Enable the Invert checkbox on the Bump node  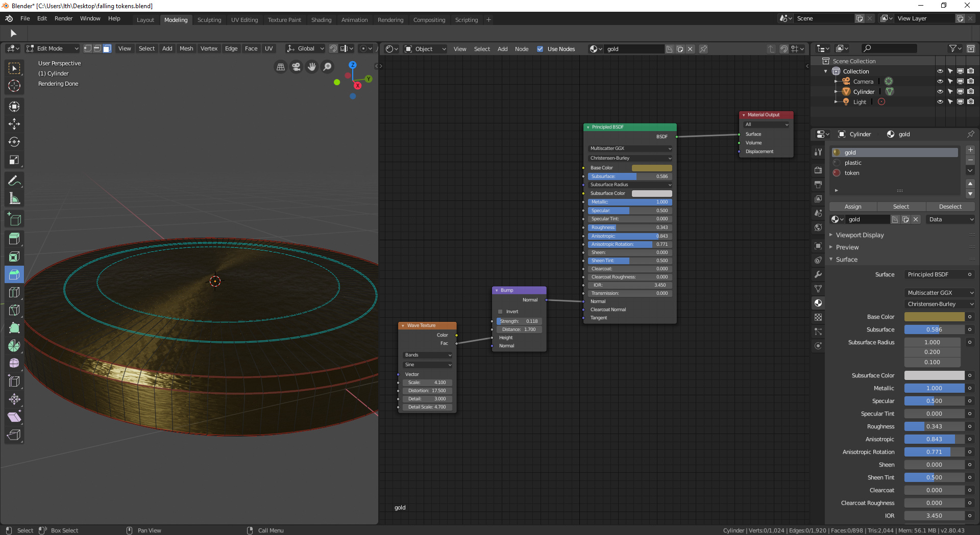pos(500,311)
